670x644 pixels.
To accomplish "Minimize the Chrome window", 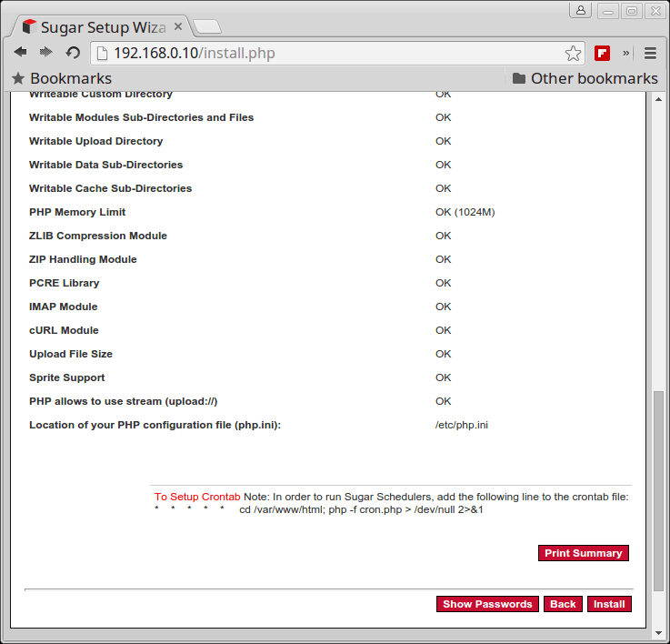I will tap(608, 11).
